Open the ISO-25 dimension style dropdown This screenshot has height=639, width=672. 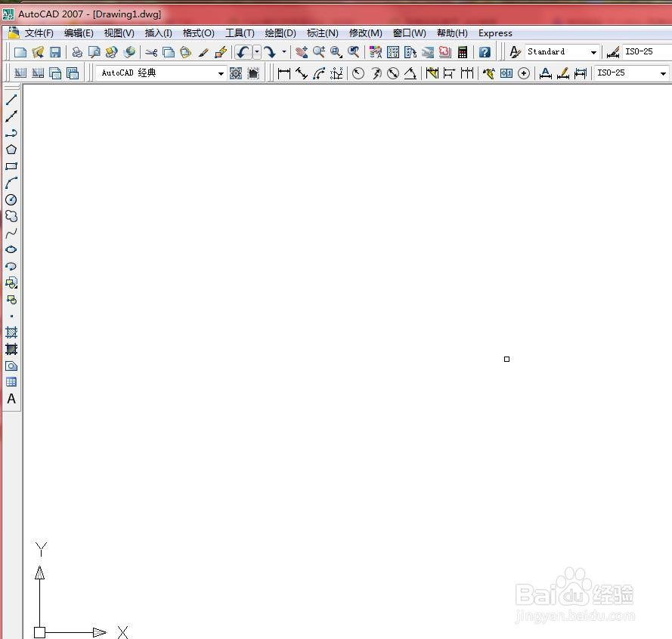pos(663,73)
